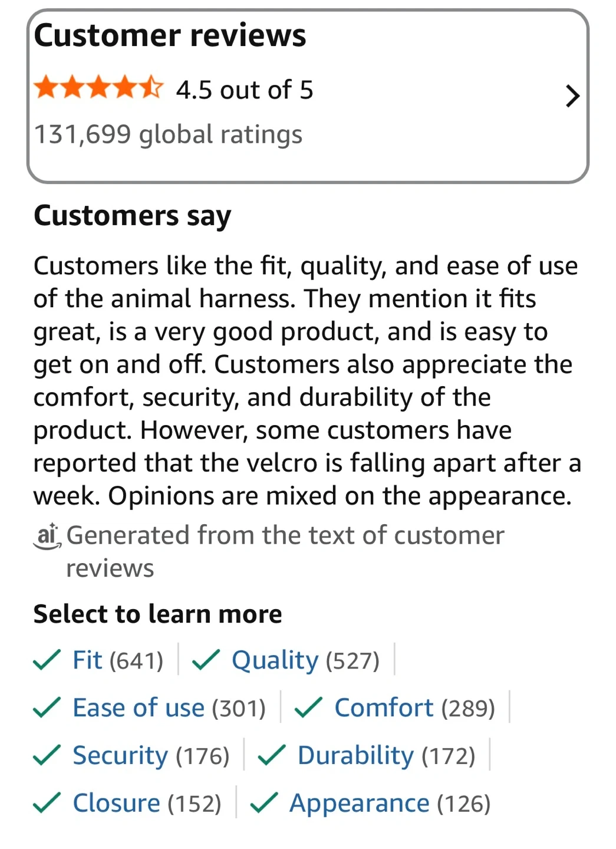Tap the checkmark next to Security

(47, 756)
